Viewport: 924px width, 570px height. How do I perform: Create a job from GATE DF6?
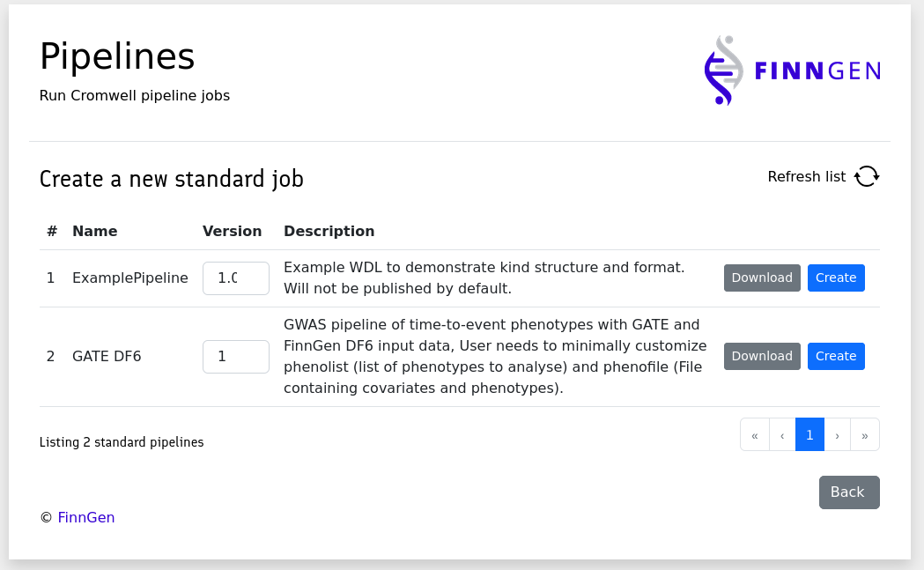pos(836,356)
